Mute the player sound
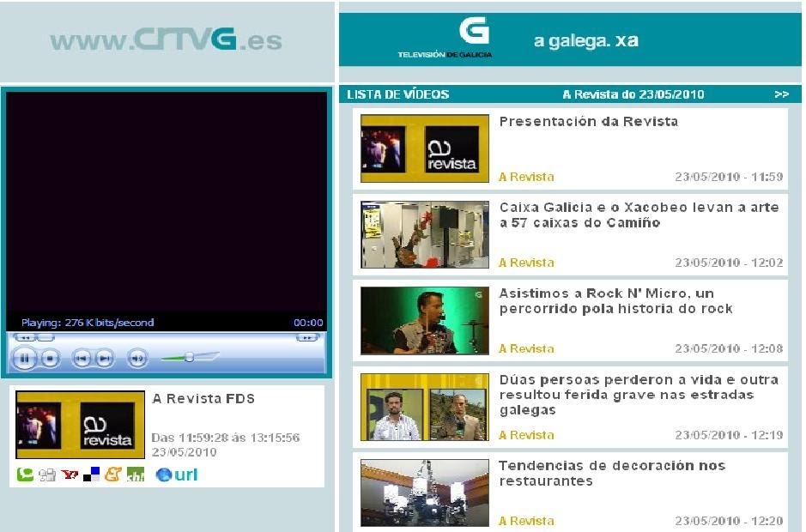This screenshot has width=806, height=532. click(x=137, y=359)
